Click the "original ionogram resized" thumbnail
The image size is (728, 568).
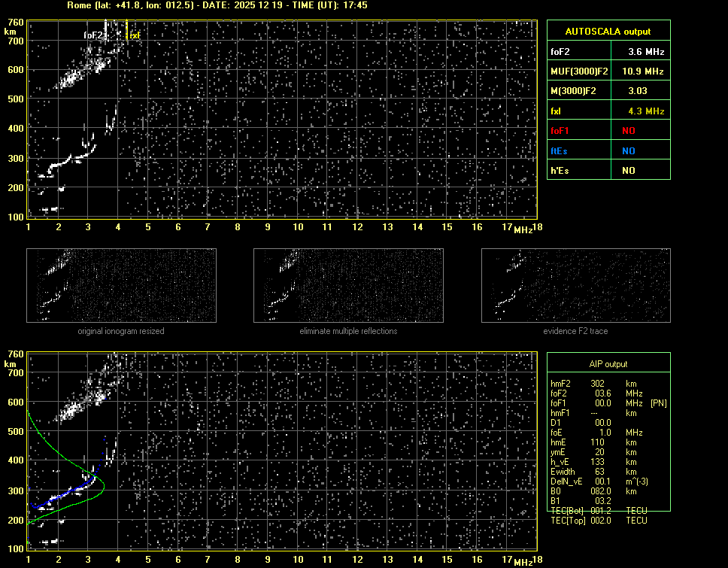pyautogui.click(x=121, y=286)
